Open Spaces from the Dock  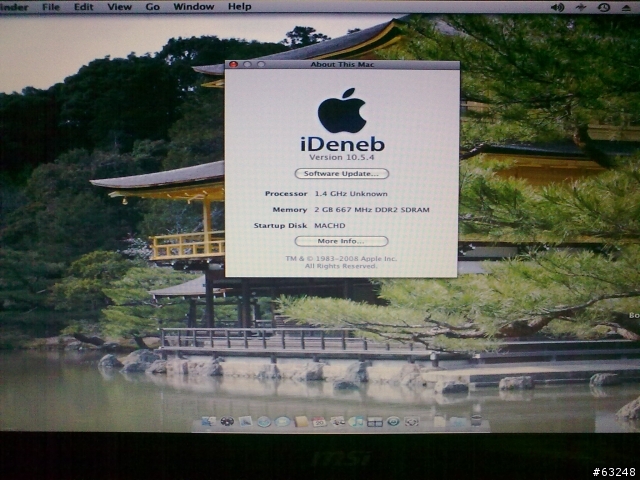(375, 422)
